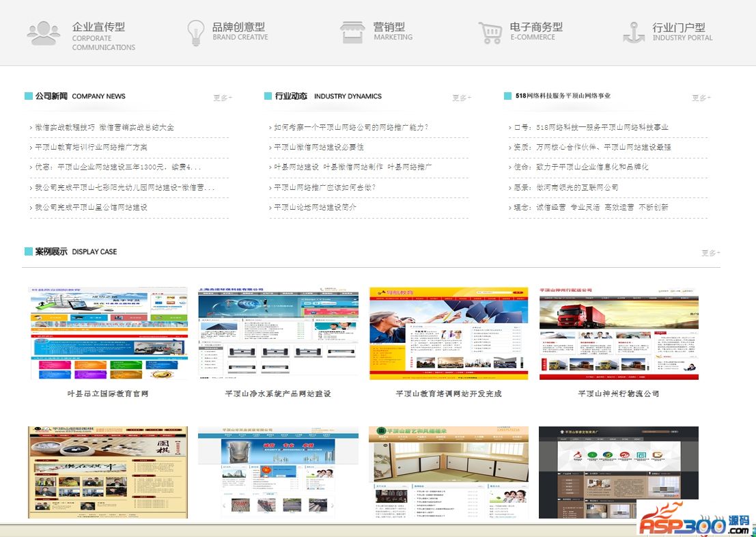The width and height of the screenshot is (756, 537).
Task: Click the e-commerce shopping cart icon
Action: point(490,33)
